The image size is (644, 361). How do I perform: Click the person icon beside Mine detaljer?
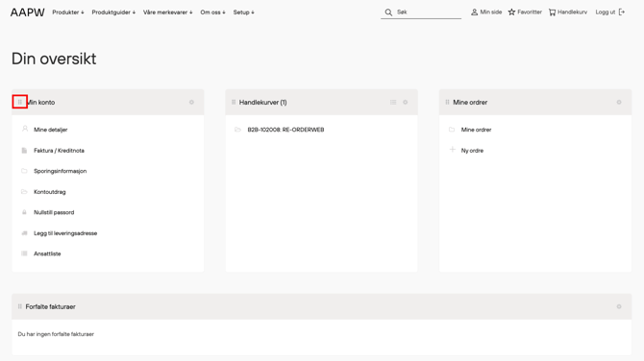[x=25, y=129]
